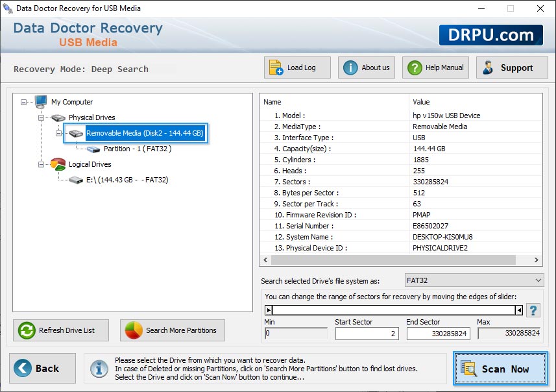Select Removable Media (Disk2 - 144.44 GB)
The height and width of the screenshot is (392, 556).
(145, 133)
